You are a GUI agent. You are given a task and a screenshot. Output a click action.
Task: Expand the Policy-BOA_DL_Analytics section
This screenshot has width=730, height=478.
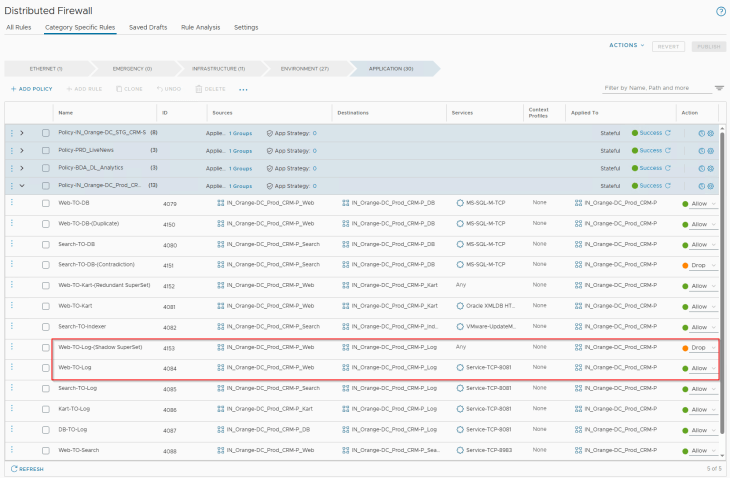22,168
